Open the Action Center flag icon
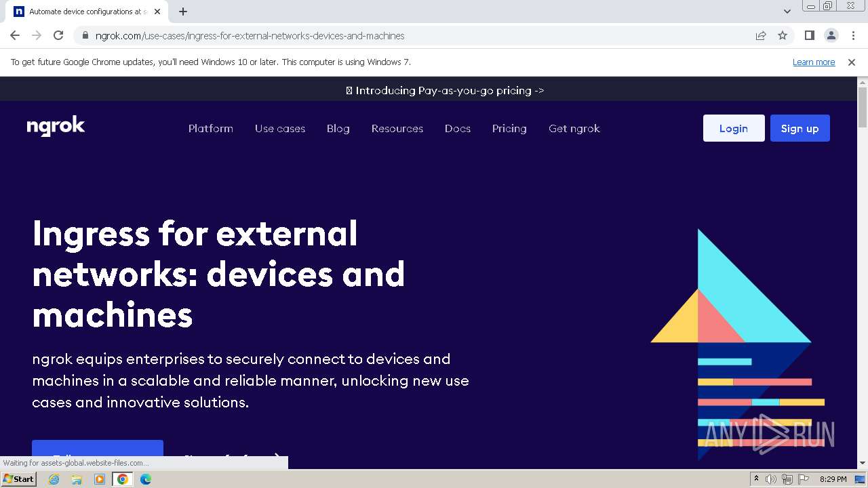868x488 pixels. click(x=804, y=479)
